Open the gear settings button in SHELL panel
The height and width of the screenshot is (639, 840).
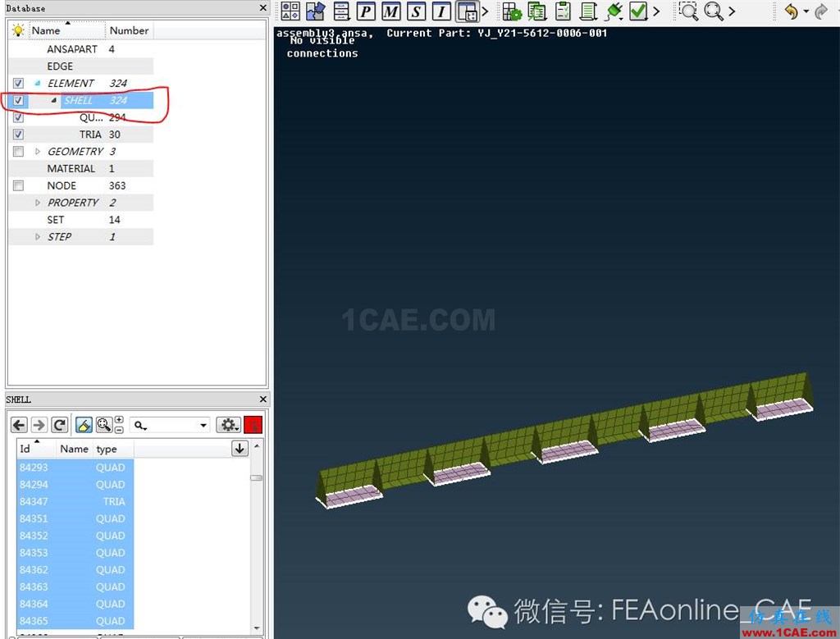(x=229, y=425)
